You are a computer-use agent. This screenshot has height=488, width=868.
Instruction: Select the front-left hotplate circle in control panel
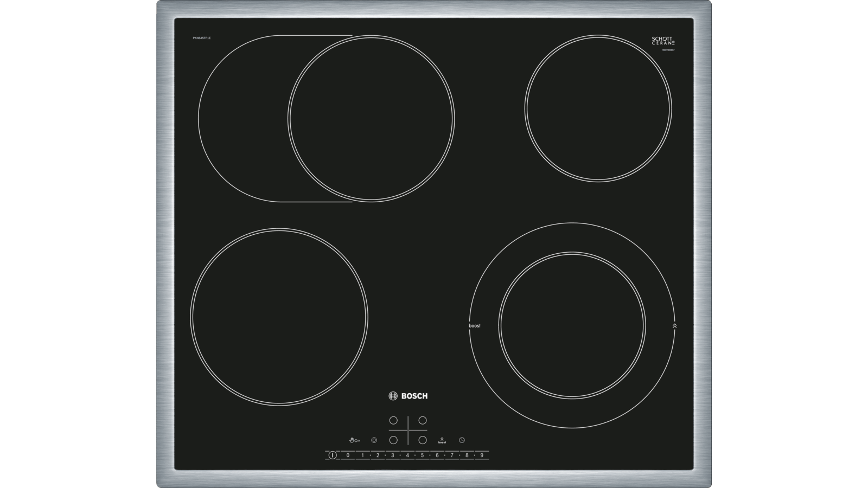[x=393, y=440]
